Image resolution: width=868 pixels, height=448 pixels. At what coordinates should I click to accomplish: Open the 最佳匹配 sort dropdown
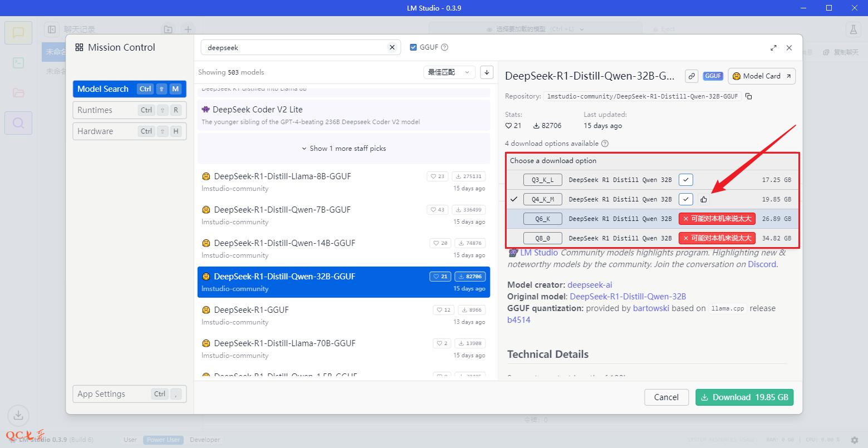[x=449, y=72]
